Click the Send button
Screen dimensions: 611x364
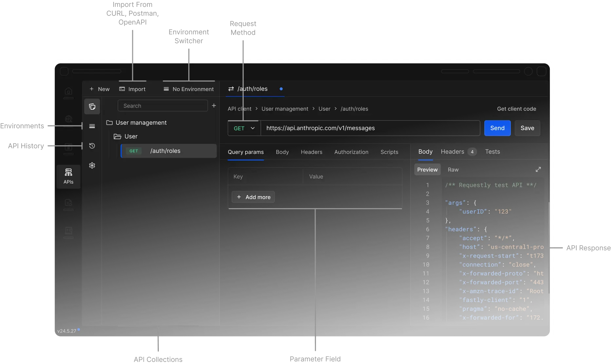tap(497, 128)
